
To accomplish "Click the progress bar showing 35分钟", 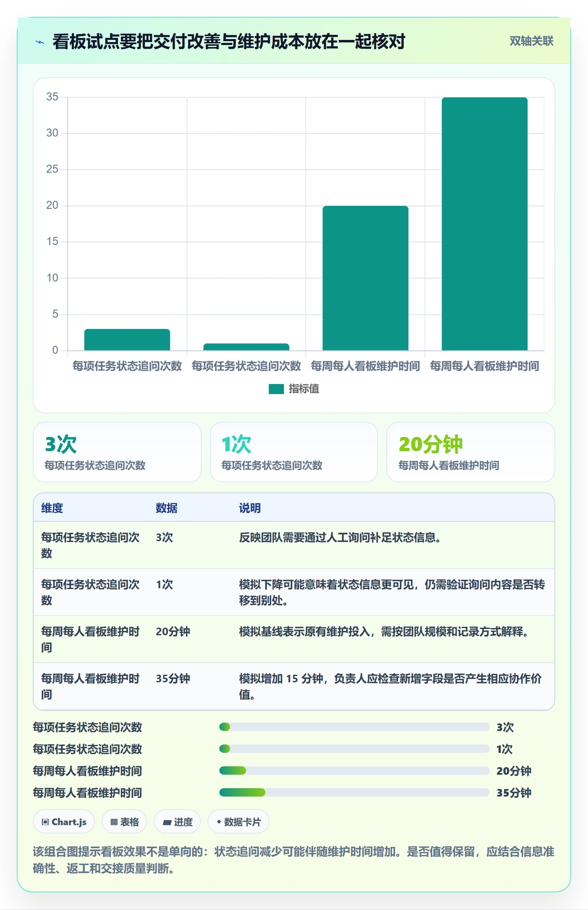I will [x=354, y=792].
